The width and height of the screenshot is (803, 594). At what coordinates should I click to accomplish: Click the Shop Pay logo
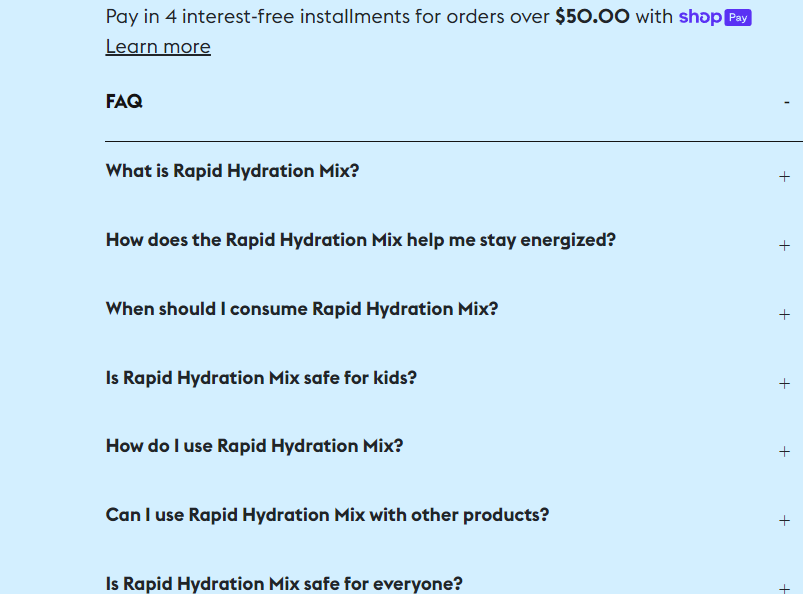click(x=715, y=17)
